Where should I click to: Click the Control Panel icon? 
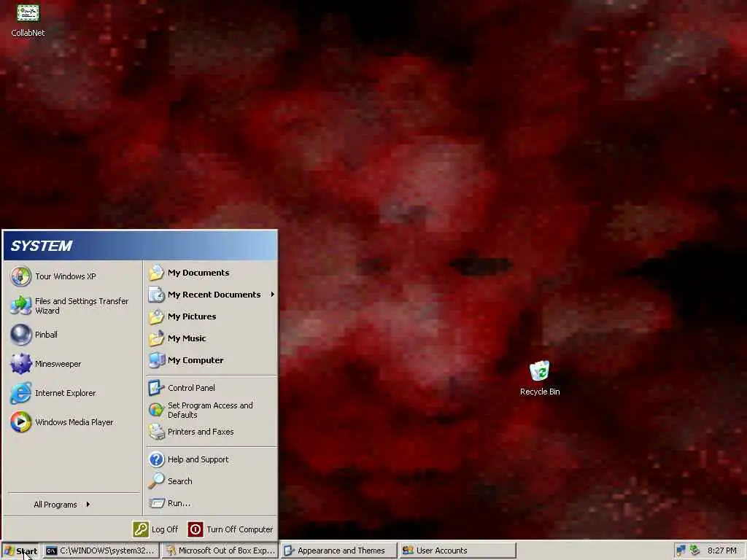click(156, 388)
